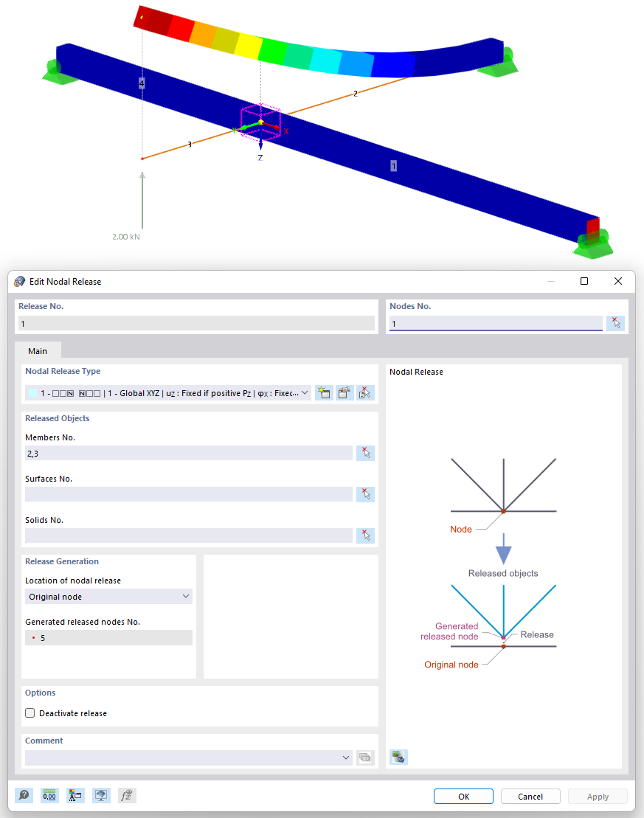Screen dimensions: 644x818
Task: Select member label 4 in the model view
Action: (142, 83)
